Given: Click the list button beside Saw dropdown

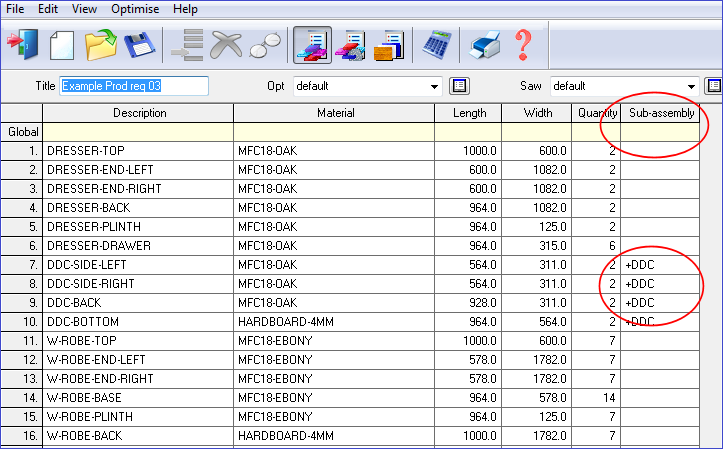Looking at the screenshot, I should (714, 86).
